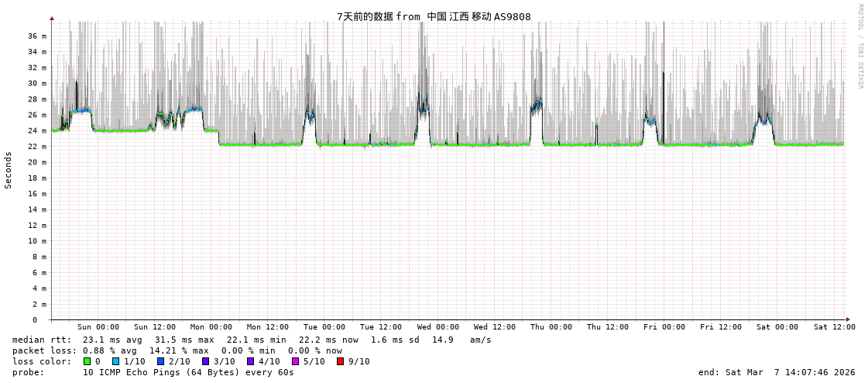Image resolution: width=868 pixels, height=383 pixels.
Task: Click the 3/10 loss color swatch
Action: 205,361
